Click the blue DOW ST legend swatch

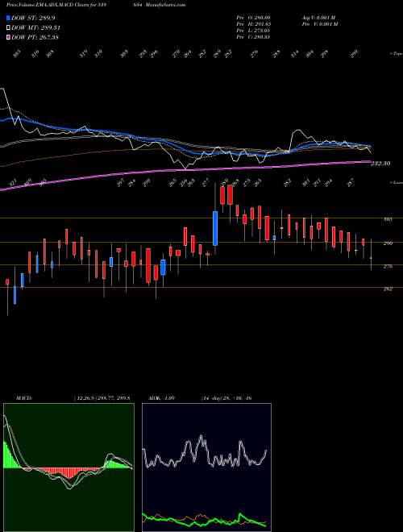click(8, 18)
